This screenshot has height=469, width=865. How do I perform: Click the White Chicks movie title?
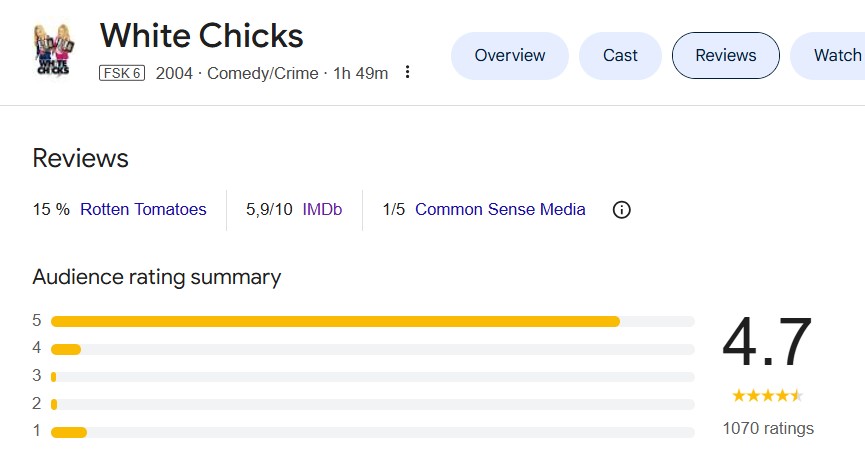(201, 36)
